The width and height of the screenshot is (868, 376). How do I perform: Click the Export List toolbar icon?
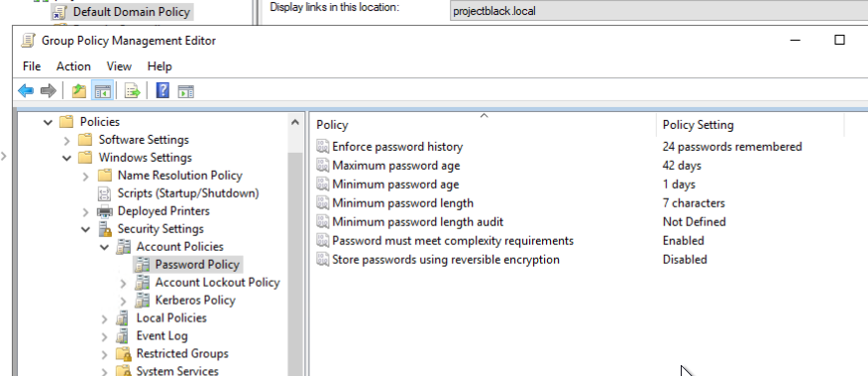point(133,91)
